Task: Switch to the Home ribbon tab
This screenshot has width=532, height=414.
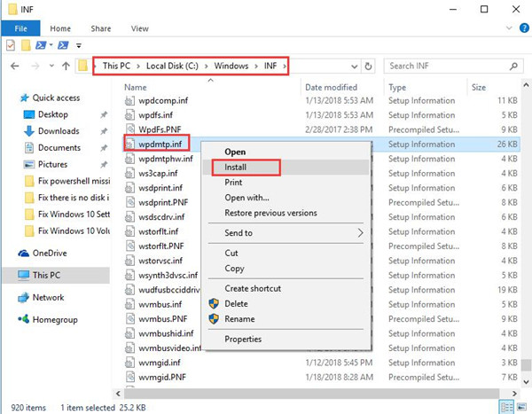Action: pyautogui.click(x=60, y=28)
